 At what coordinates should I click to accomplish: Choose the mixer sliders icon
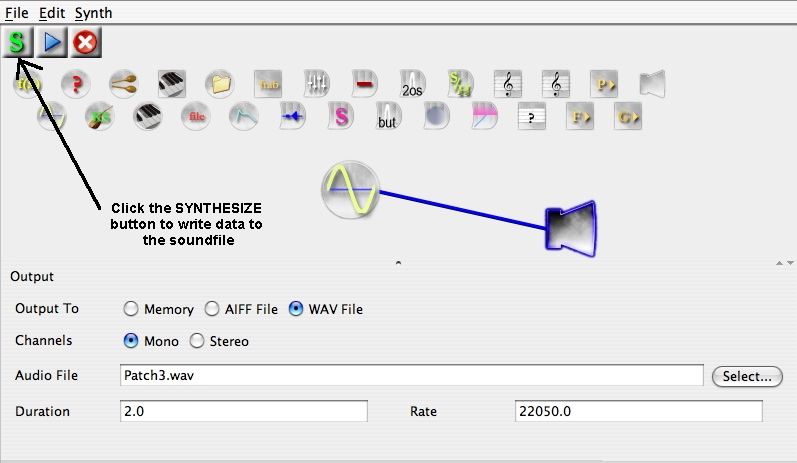tap(316, 84)
